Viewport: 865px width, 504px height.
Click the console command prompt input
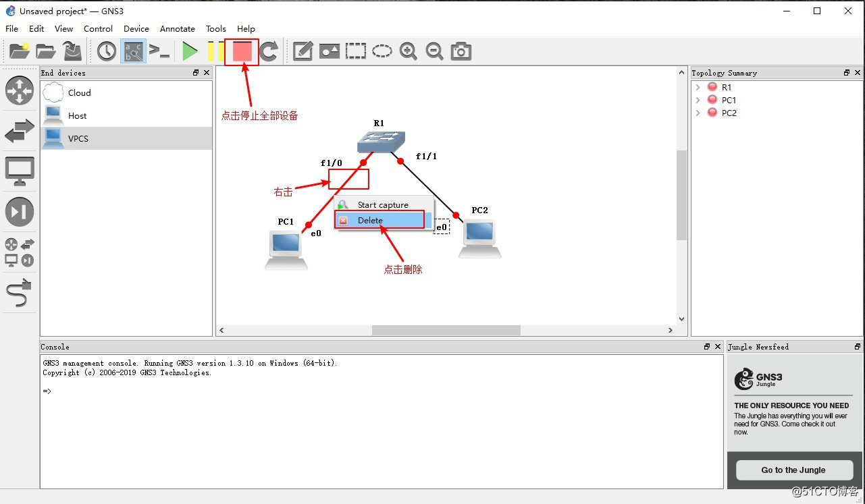pyautogui.click(x=381, y=391)
